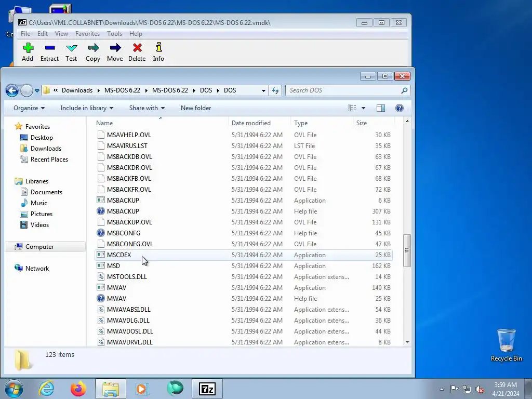The height and width of the screenshot is (399, 532).
Task: Click the Explorer help question icon
Action: (x=400, y=108)
